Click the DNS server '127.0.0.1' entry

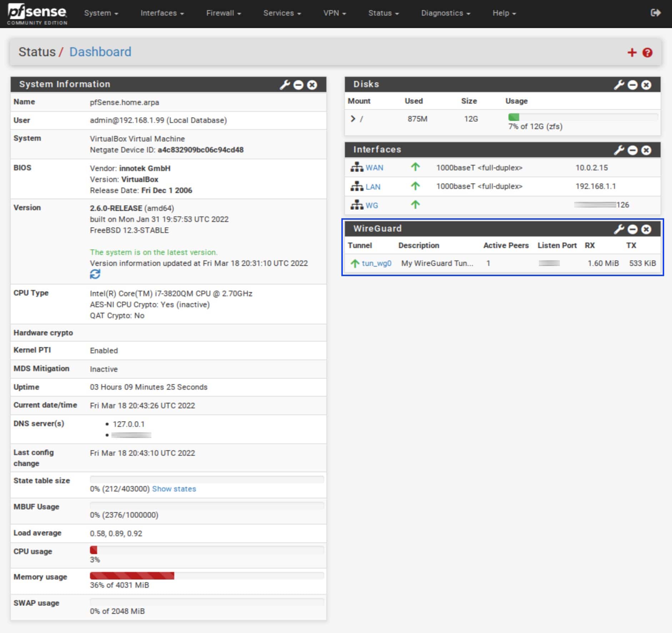[129, 424]
